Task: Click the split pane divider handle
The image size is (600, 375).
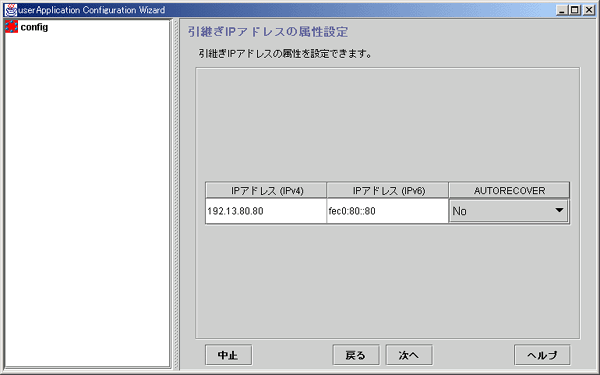Action: pyautogui.click(x=176, y=194)
